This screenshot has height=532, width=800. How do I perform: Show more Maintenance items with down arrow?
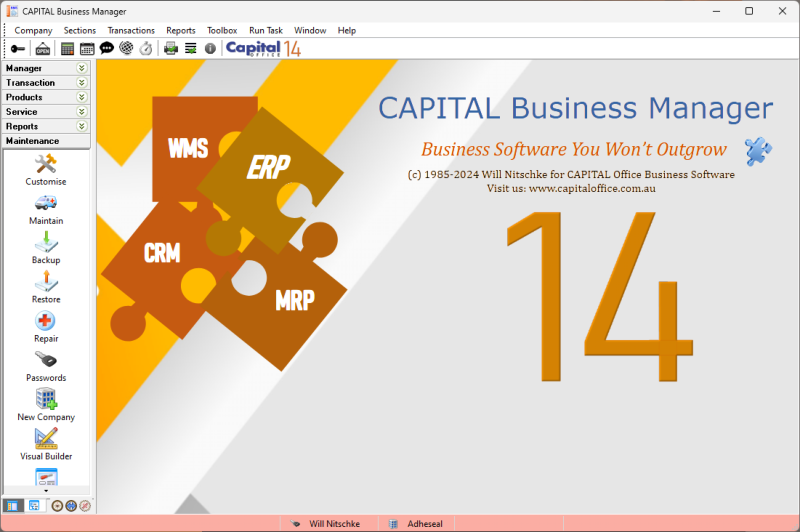click(46, 491)
